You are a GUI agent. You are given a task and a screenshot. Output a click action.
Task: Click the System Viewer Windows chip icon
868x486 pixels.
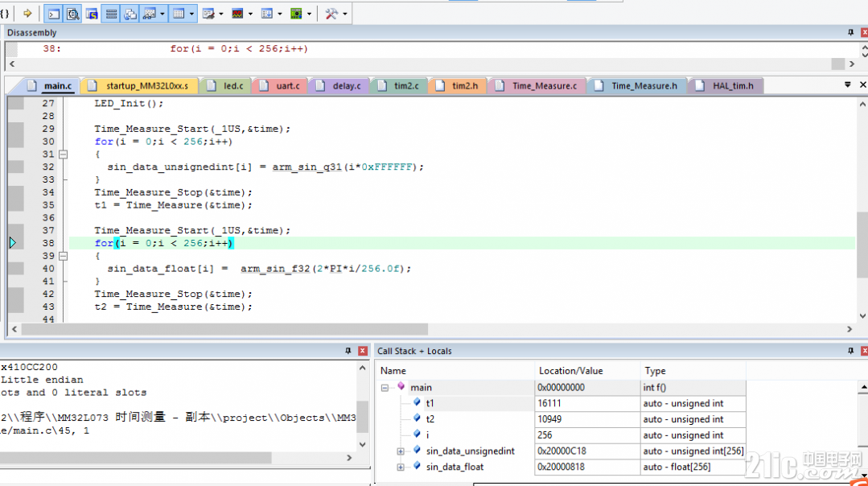(296, 14)
